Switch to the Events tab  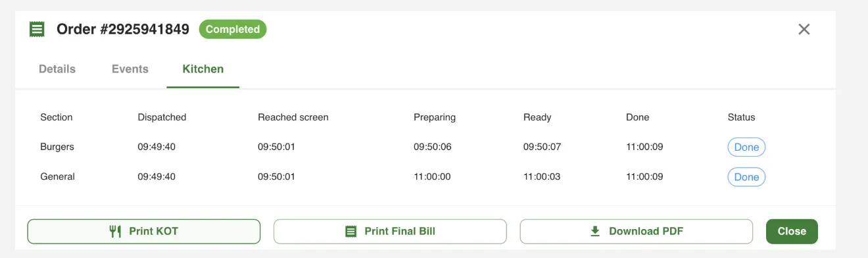(x=130, y=69)
